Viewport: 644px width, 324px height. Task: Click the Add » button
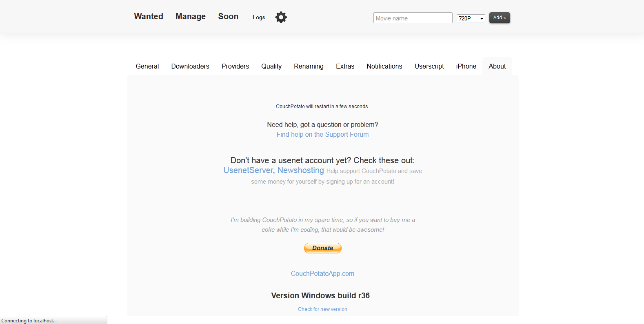tap(500, 18)
